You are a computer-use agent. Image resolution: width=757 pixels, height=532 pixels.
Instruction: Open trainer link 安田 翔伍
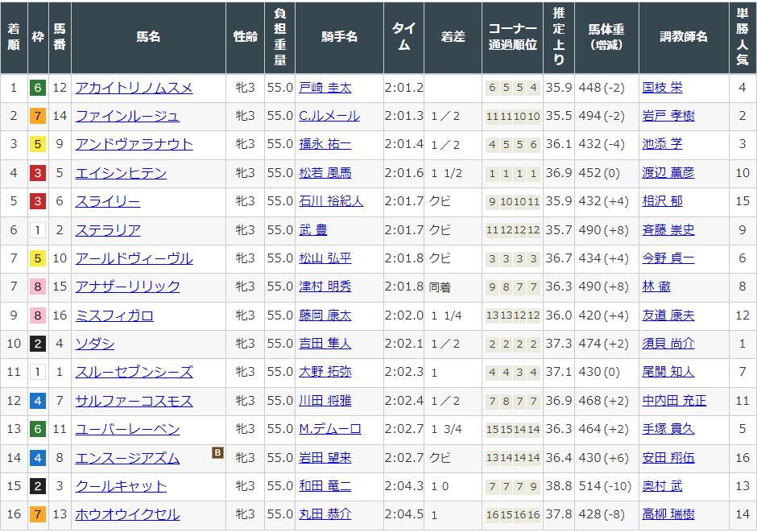point(668,458)
